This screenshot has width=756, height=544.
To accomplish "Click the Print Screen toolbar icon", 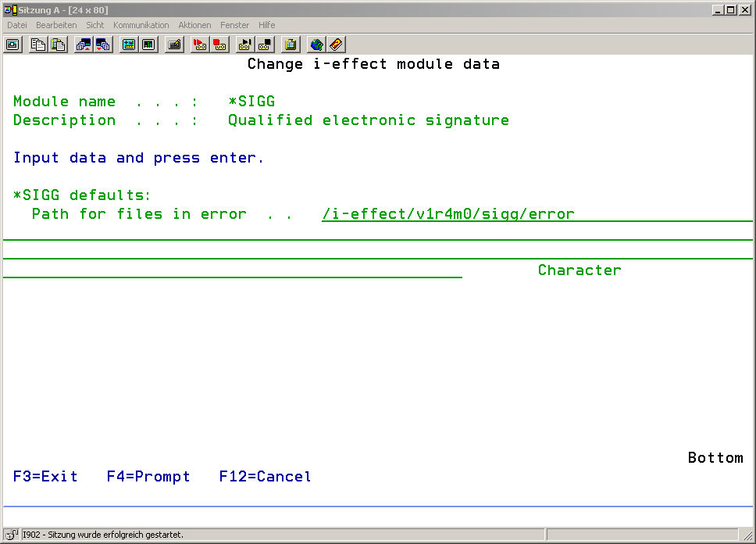I will (12, 45).
